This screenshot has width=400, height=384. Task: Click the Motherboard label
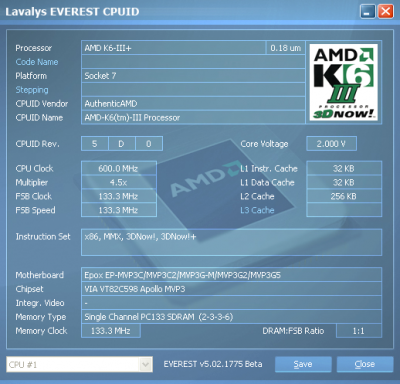(40, 275)
